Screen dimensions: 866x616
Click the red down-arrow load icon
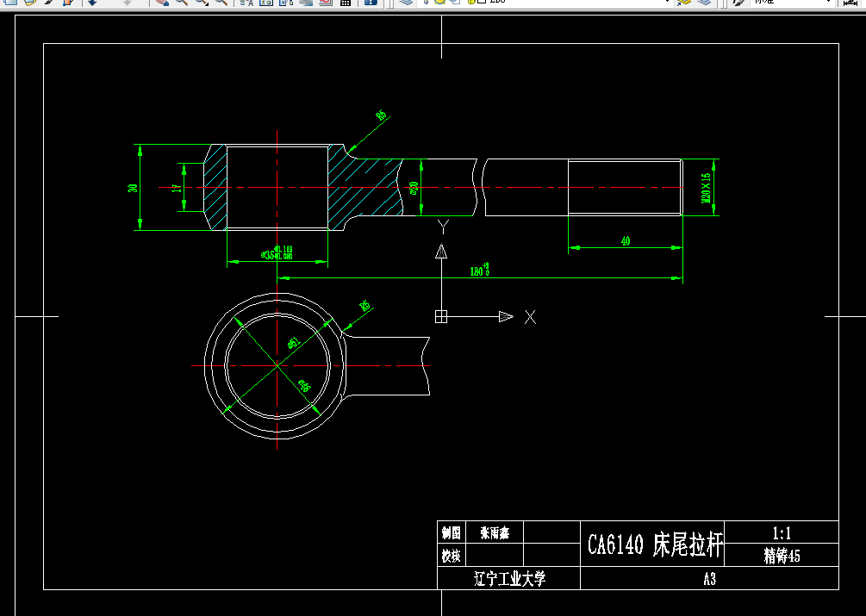[x=92, y=5]
